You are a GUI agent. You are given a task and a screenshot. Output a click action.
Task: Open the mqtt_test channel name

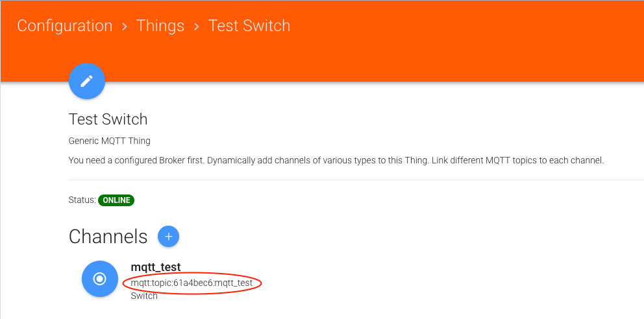tap(156, 267)
